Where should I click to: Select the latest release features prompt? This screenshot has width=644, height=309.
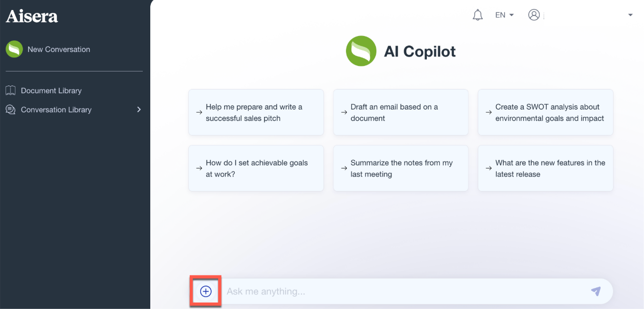pyautogui.click(x=545, y=168)
